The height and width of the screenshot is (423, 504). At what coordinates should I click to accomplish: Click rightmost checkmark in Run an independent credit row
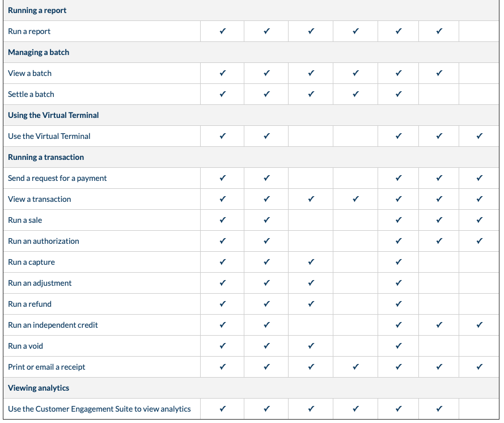(480, 325)
